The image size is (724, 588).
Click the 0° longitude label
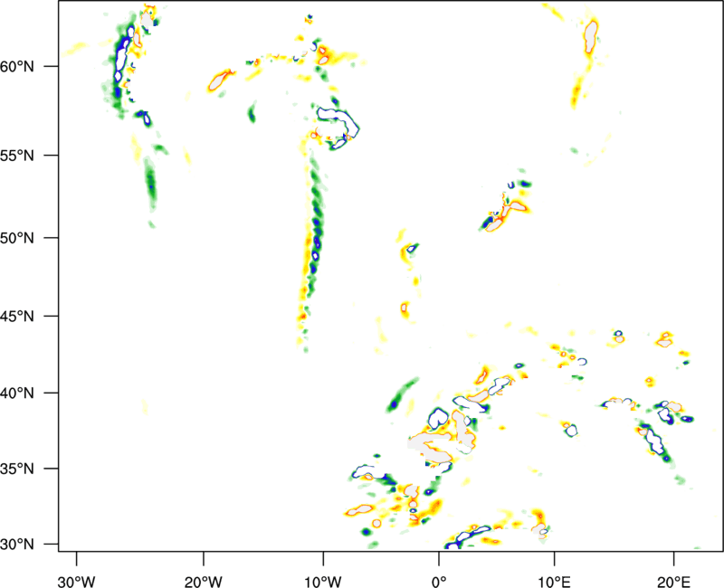(439, 582)
